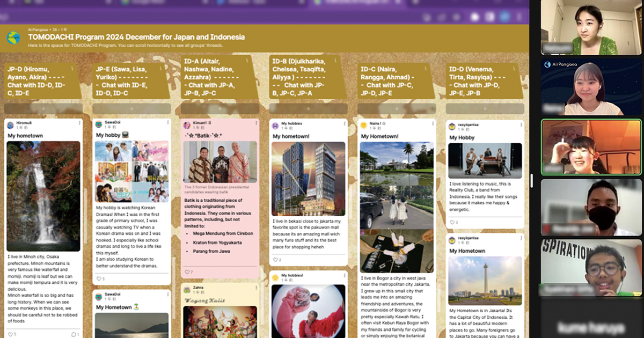Open the more menu on Naira's hometown post
The image size is (644, 338).
(x=433, y=123)
